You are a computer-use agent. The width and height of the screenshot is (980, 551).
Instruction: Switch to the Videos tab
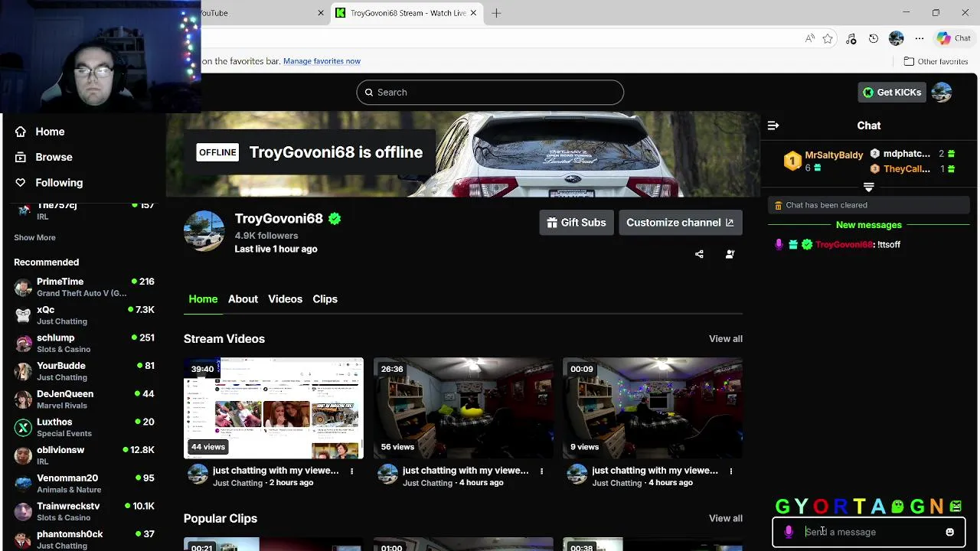point(285,299)
